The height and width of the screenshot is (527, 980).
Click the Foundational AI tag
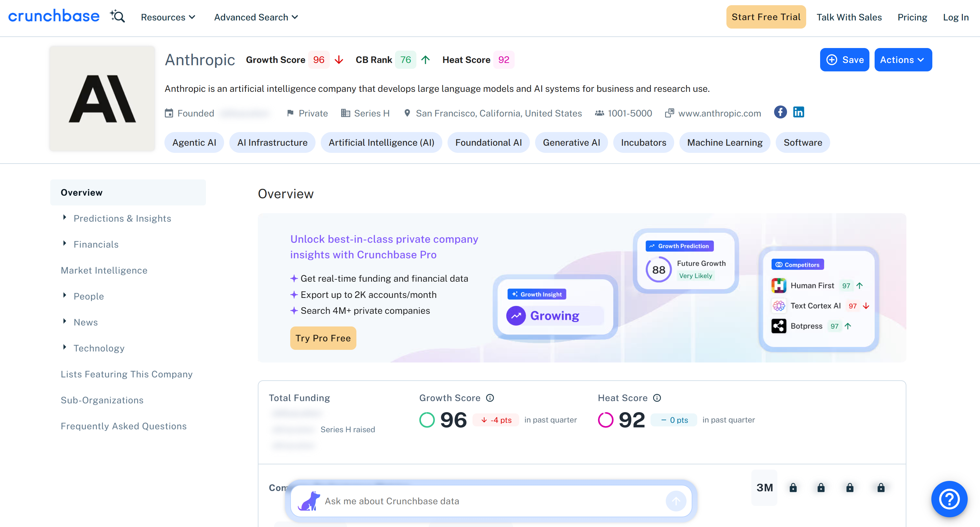(x=488, y=142)
